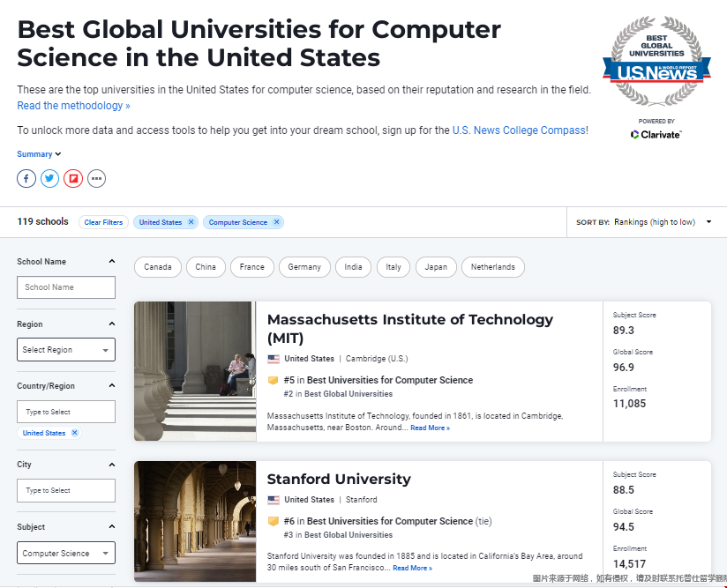Open Massachusetts Institute of Technology title link
This screenshot has height=588, width=727.
point(410,329)
